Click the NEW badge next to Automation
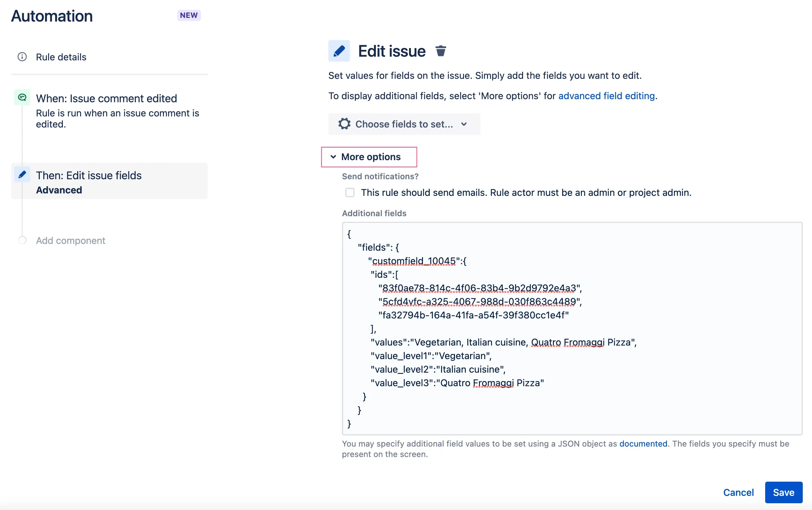Viewport: 812px width, 510px height. coord(189,15)
